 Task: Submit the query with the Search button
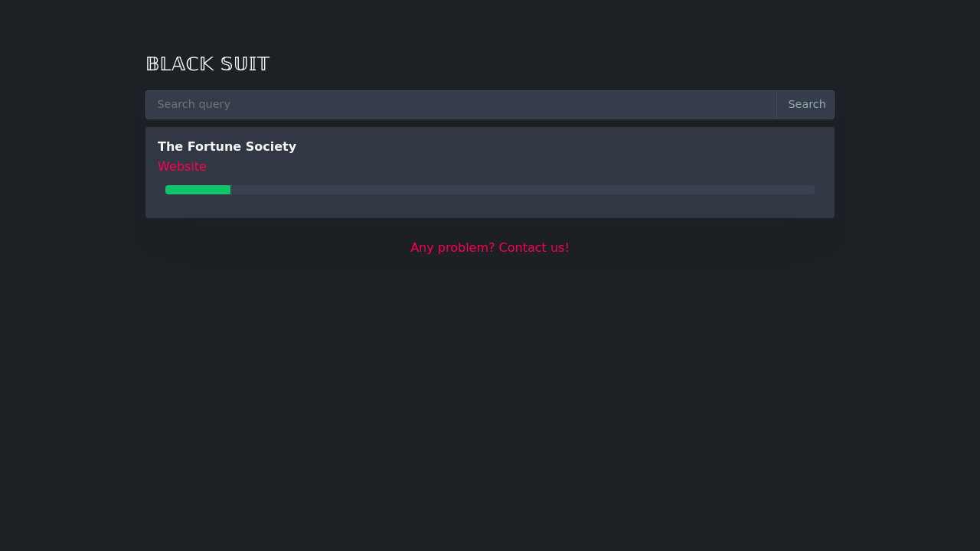[806, 105]
